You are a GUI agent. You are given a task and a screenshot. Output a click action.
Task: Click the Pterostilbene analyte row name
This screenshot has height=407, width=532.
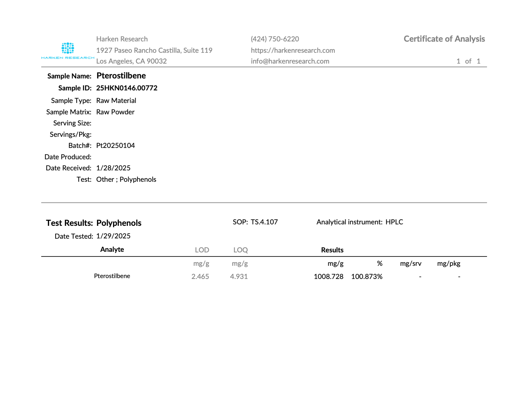[x=112, y=276]
